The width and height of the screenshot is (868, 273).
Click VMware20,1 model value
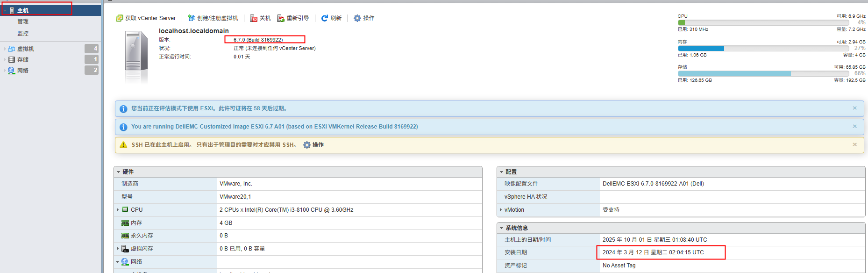[235, 197]
